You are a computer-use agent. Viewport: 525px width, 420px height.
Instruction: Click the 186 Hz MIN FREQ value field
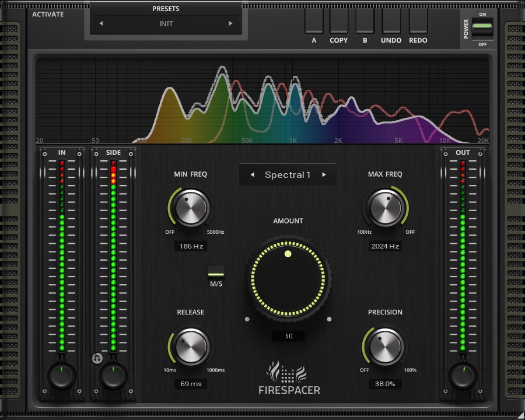tap(190, 246)
